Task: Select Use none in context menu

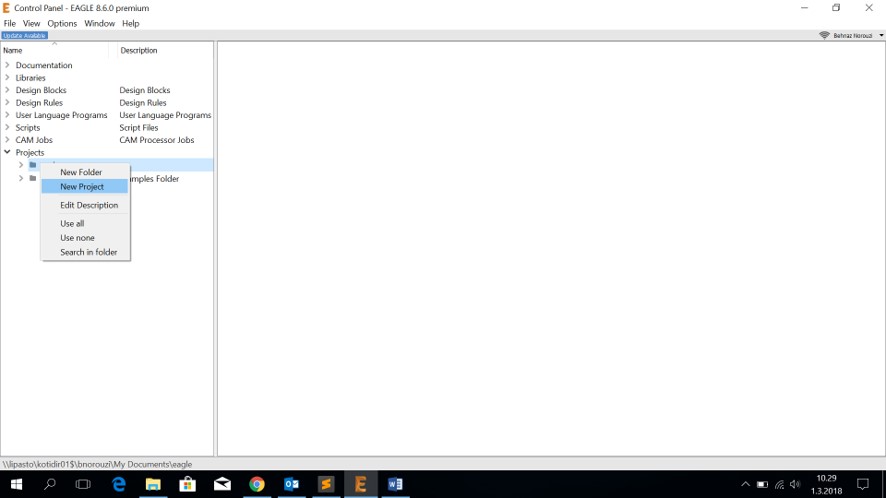Action: point(85,237)
